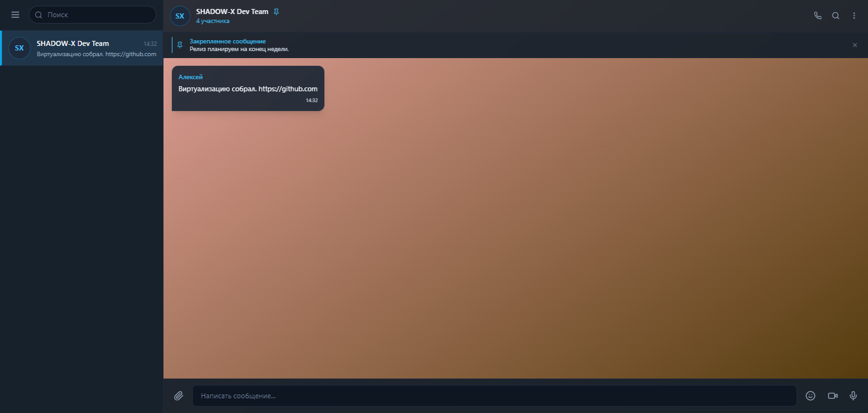
Task: Close the pinned message banner
Action: pyautogui.click(x=855, y=45)
